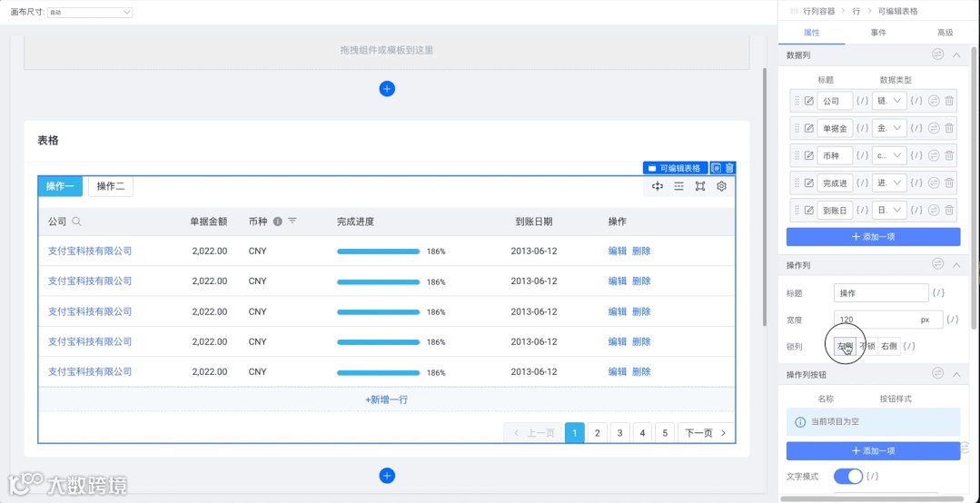Click 编辑 link in the first table row
The width and height of the screenshot is (980, 503).
point(617,251)
